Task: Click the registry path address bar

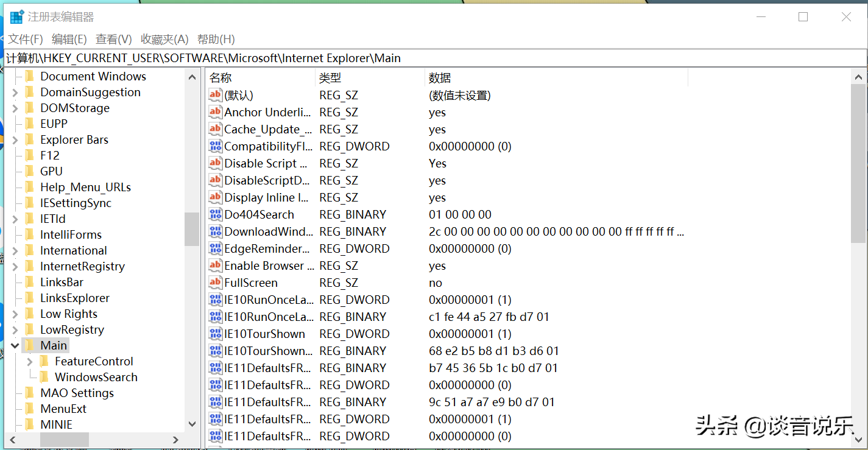Action: (434, 58)
